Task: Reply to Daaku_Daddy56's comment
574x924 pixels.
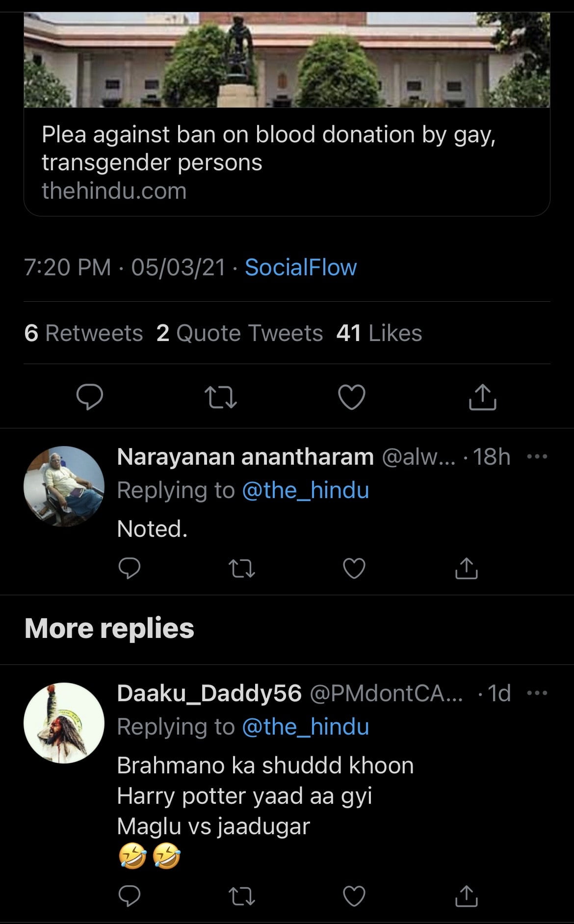Action: click(130, 896)
